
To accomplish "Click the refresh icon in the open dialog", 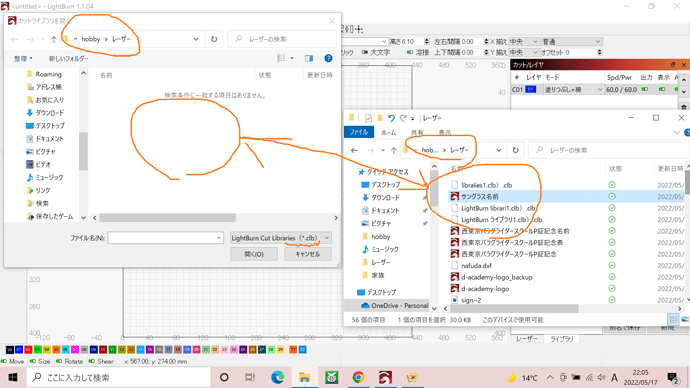I will (214, 39).
